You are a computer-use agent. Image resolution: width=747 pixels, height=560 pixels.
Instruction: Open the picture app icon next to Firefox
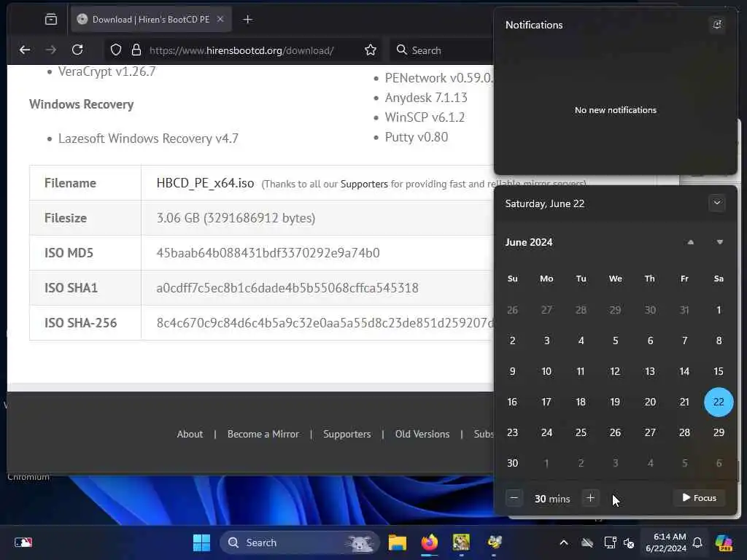(x=461, y=542)
